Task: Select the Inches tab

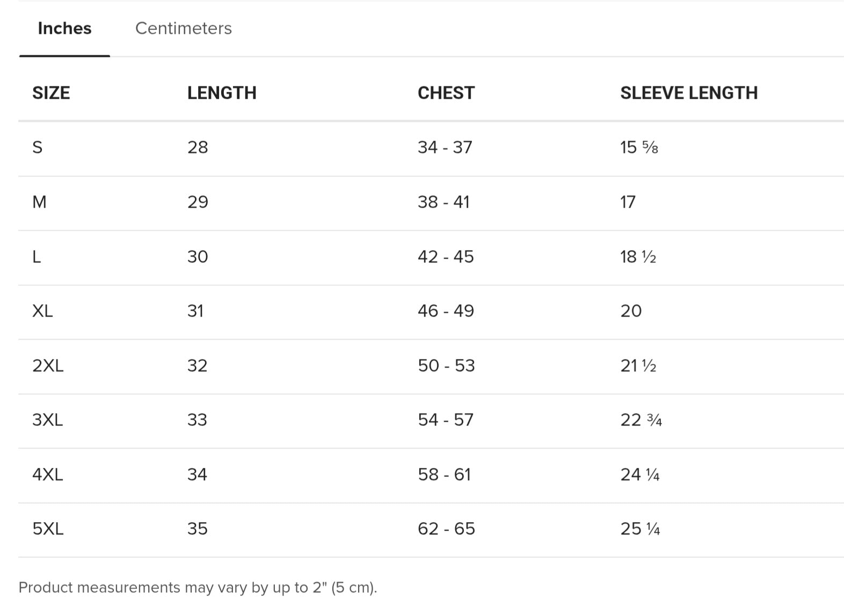Action: (64, 28)
